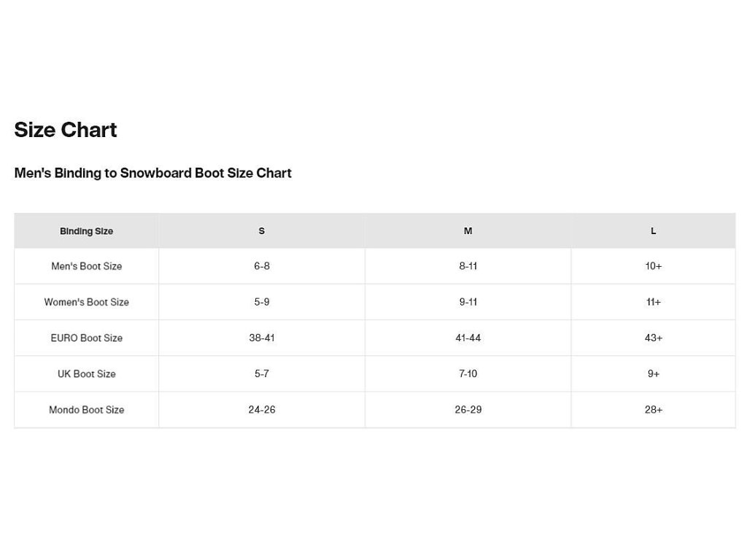The height and width of the screenshot is (560, 747).
Task: Click the 41-44 EURO size cell
Action: coord(468,338)
